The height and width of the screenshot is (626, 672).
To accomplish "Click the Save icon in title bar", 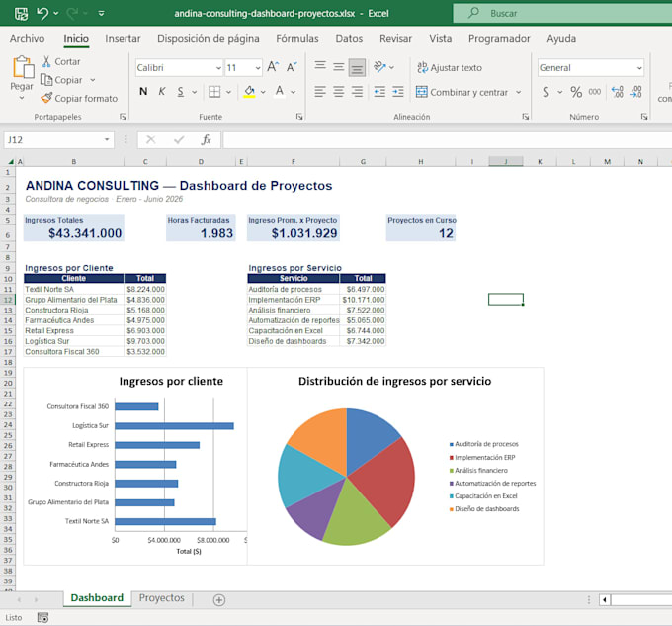I will click(21, 14).
